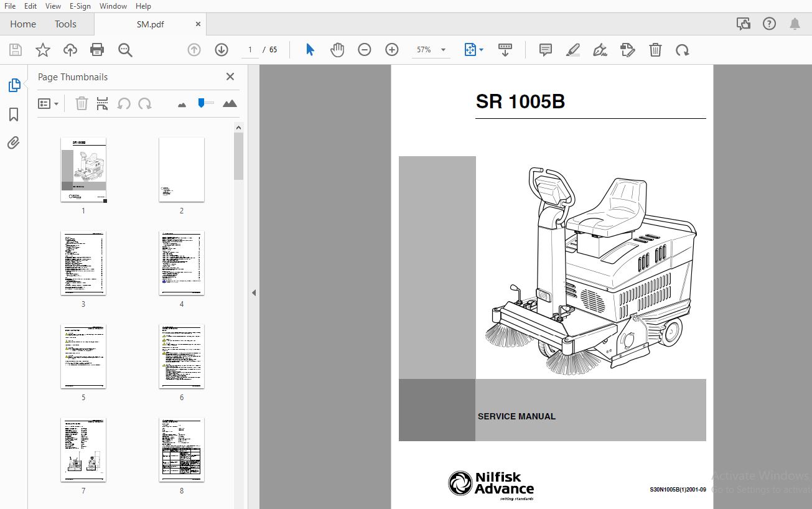Viewport: 812px width, 509px height.
Task: Click the Save file icon
Action: (16, 50)
